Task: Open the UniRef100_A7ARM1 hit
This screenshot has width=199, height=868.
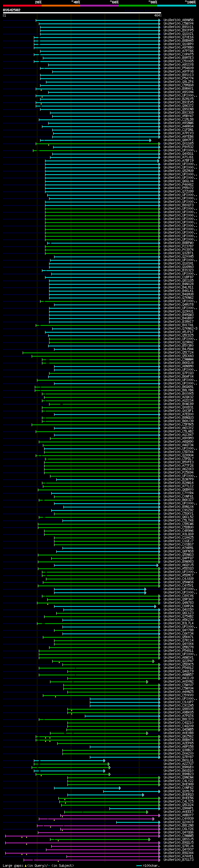Action: point(178,548)
